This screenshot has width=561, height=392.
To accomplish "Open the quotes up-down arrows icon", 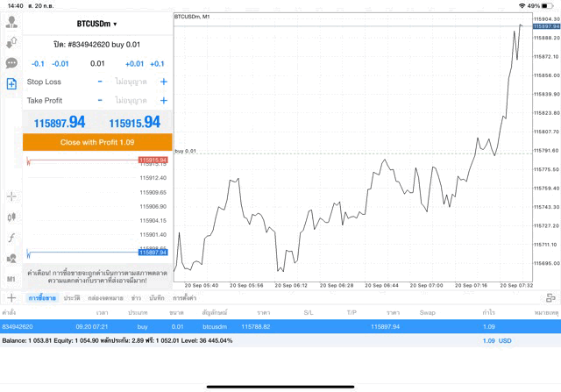I will 11,42.
